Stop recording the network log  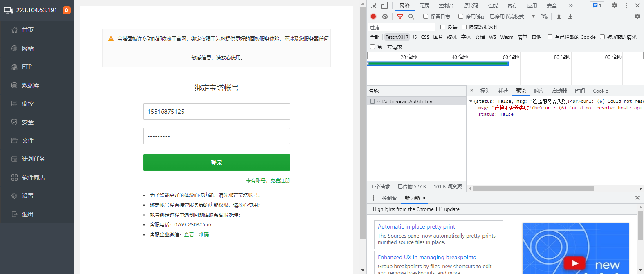[x=373, y=16]
